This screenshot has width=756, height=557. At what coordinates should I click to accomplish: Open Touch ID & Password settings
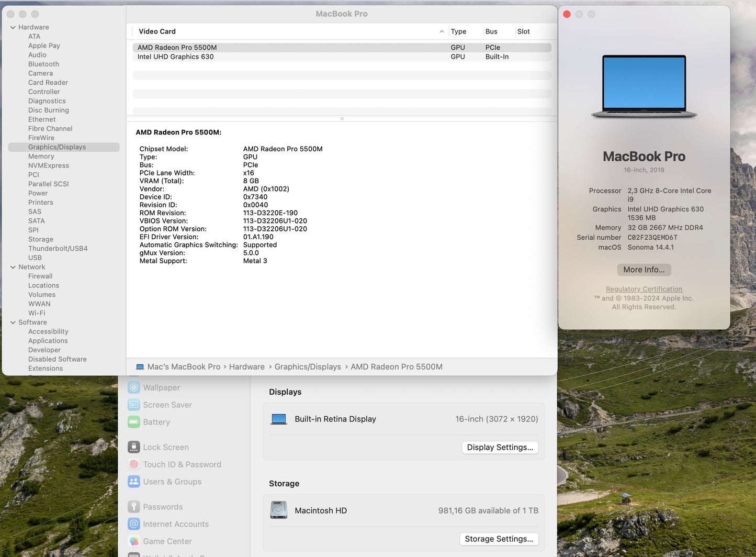[182, 464]
